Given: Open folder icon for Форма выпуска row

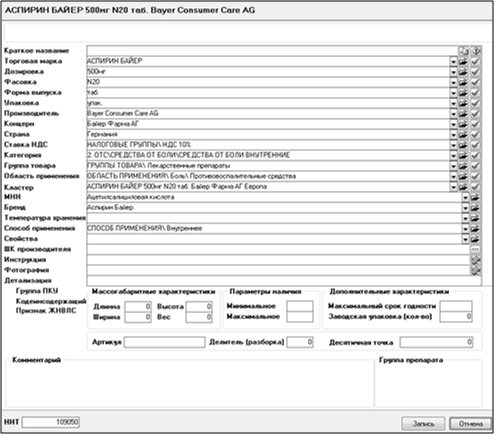Looking at the screenshot, I should pos(463,93).
